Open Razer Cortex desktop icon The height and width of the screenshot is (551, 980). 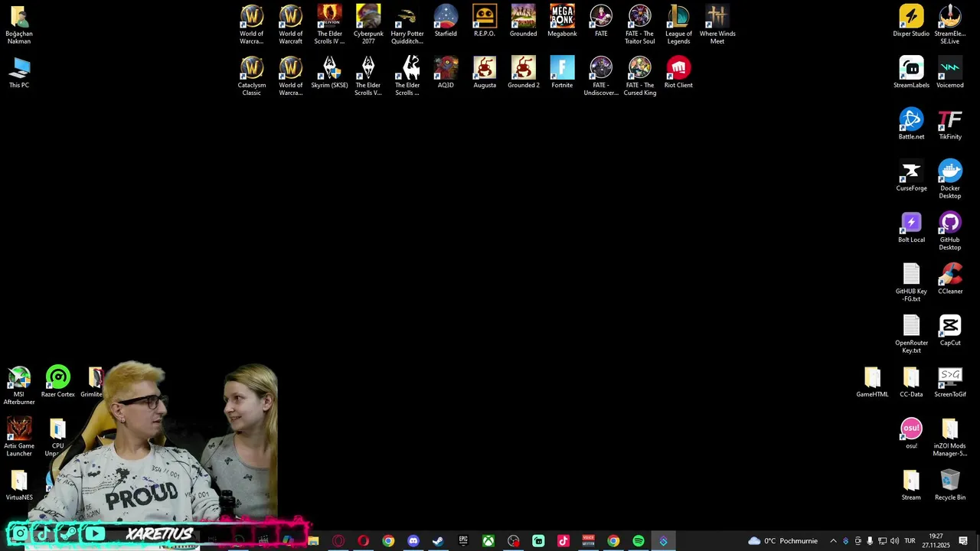click(58, 381)
